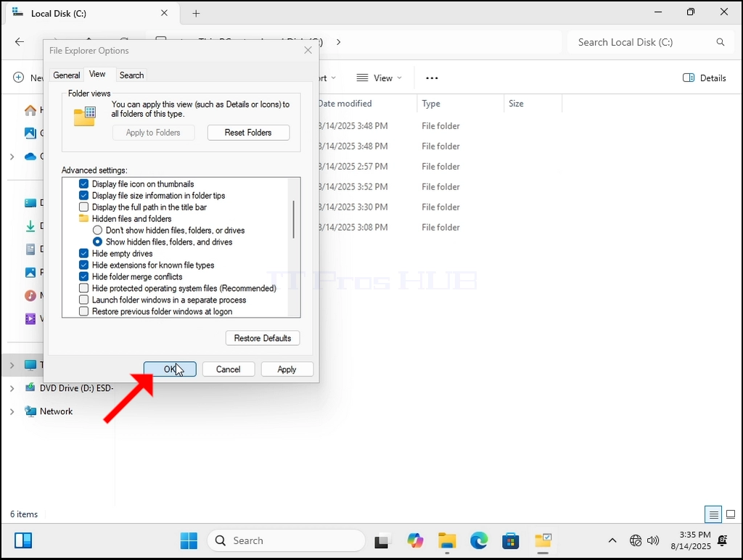This screenshot has height=560, width=743.
Task: Switch to the View tab
Action: (97, 75)
